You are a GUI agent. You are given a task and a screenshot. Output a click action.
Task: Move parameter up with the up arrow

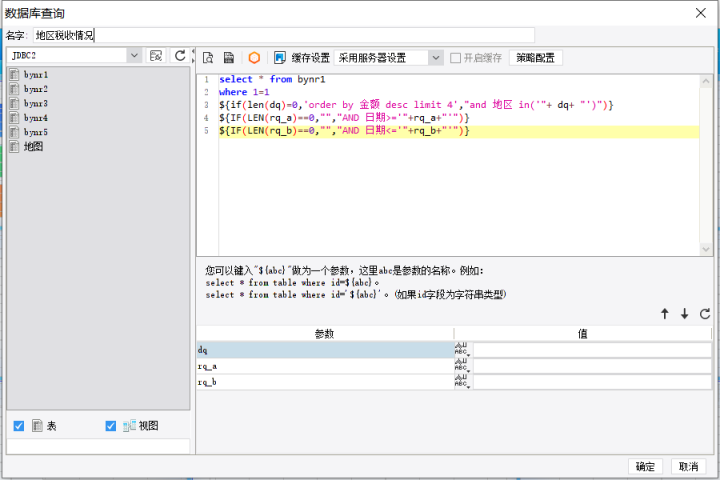tap(664, 314)
